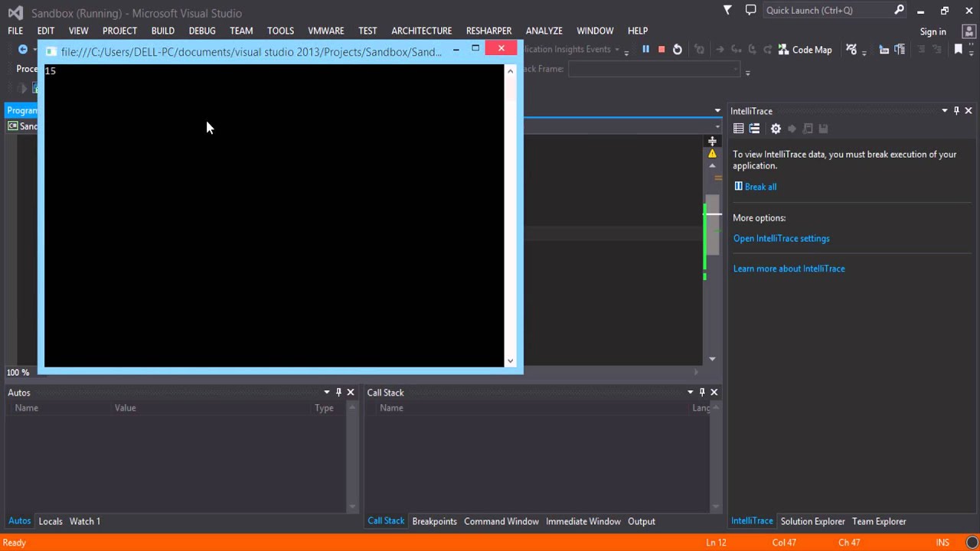Click the WINDOW menu
Viewport: 980px width, 551px height.
coord(595,31)
